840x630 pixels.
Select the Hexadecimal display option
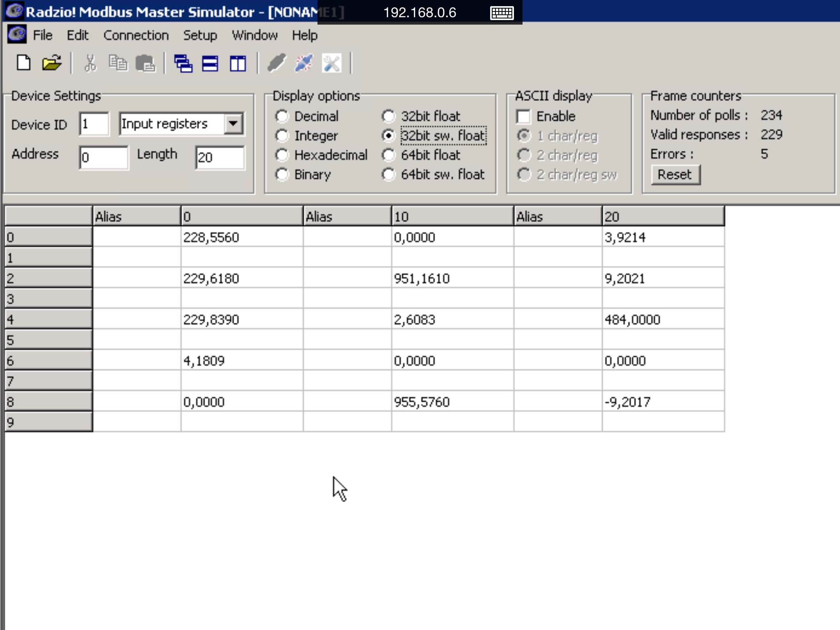pos(282,155)
